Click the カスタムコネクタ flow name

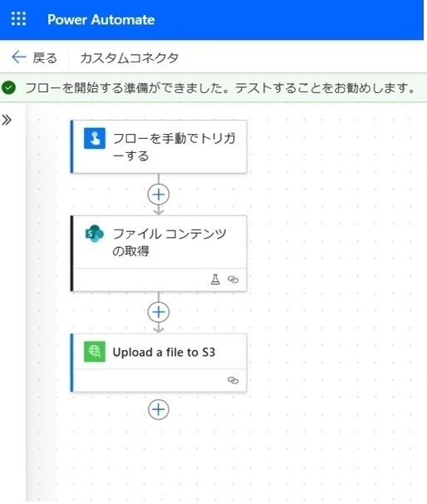point(129,58)
